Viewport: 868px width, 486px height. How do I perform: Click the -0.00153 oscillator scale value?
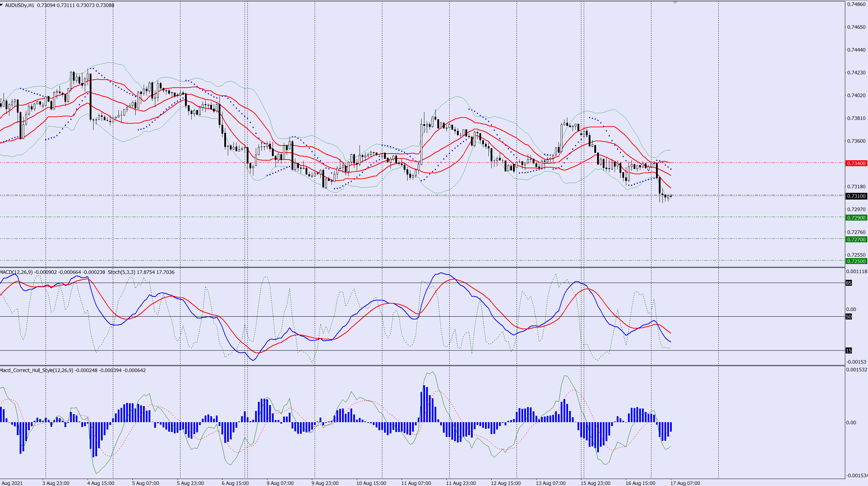coord(856,362)
